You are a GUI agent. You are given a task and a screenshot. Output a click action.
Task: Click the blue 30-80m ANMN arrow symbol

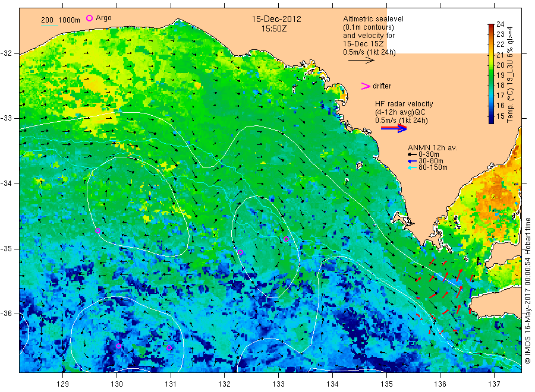coord(412,161)
